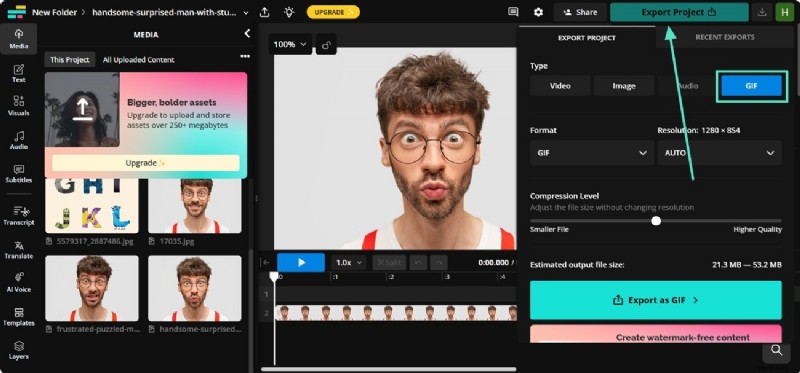The image size is (800, 373).
Task: Select the clip on timeline track 2
Action: (396, 313)
